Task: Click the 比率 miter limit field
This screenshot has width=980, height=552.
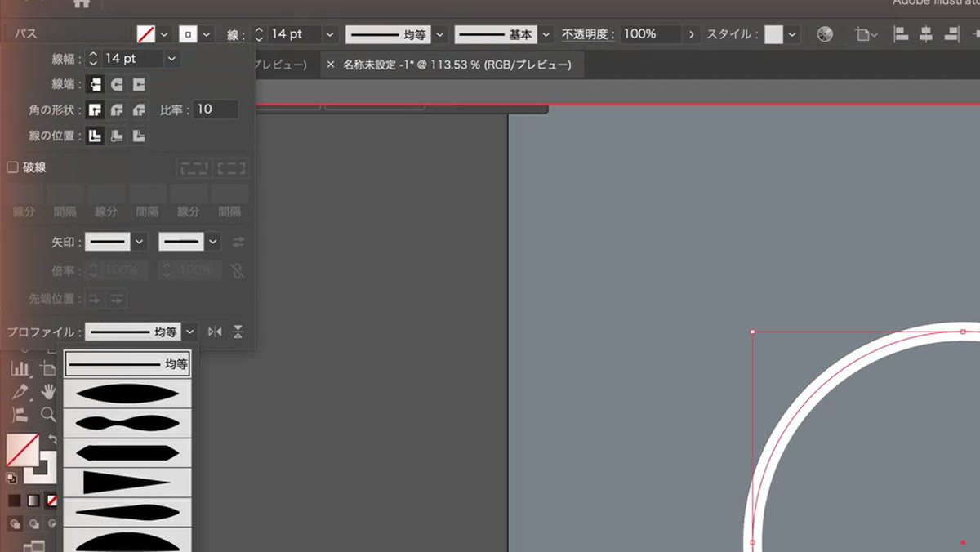Action: (x=216, y=109)
